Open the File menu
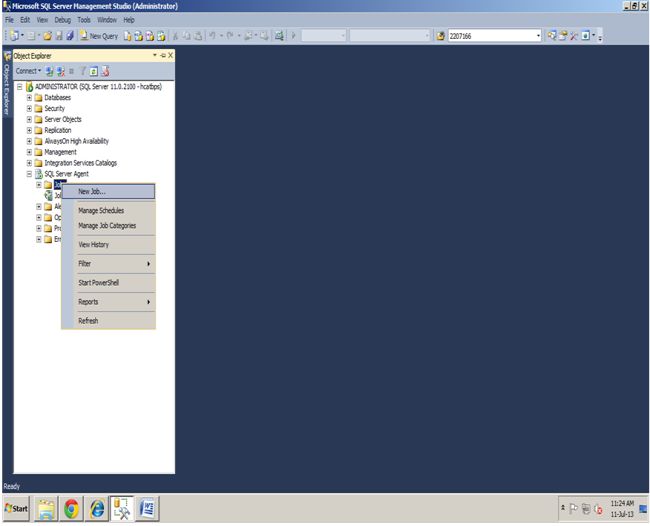The width and height of the screenshot is (650, 526). click(x=9, y=20)
